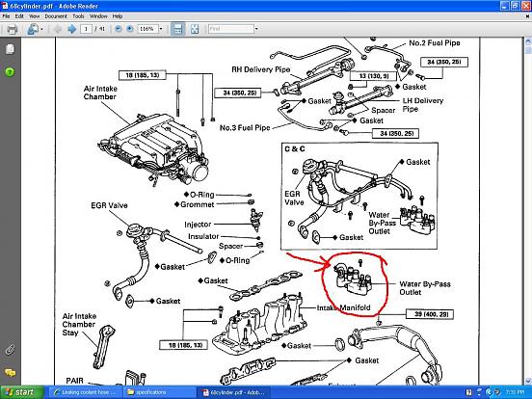Expand the dropdown arrow beside collaborate icon

coord(41,29)
